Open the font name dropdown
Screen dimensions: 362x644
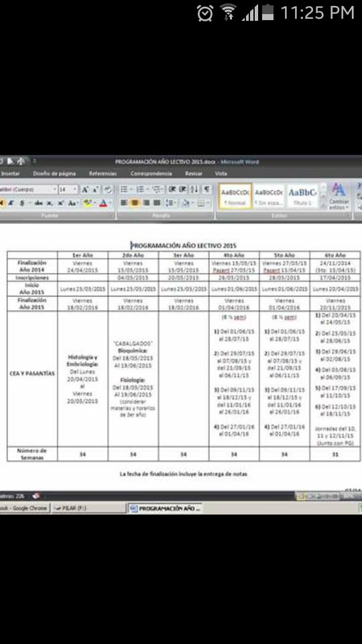[54, 189]
